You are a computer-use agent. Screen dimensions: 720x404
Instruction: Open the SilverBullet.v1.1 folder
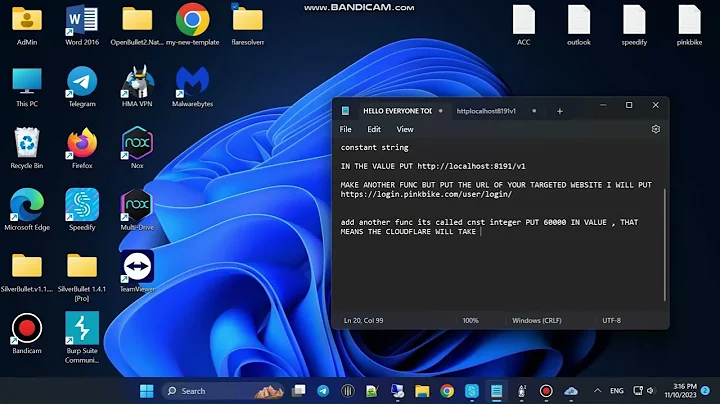[x=27, y=273]
